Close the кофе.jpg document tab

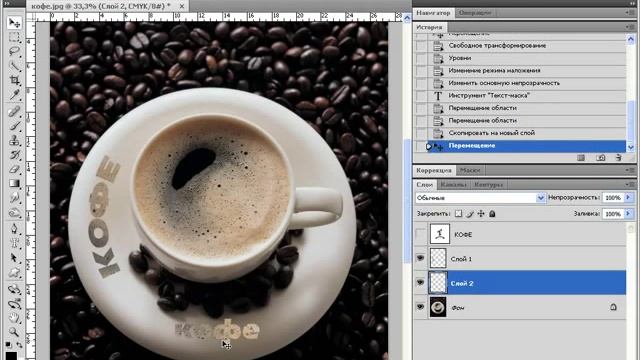coord(182,6)
